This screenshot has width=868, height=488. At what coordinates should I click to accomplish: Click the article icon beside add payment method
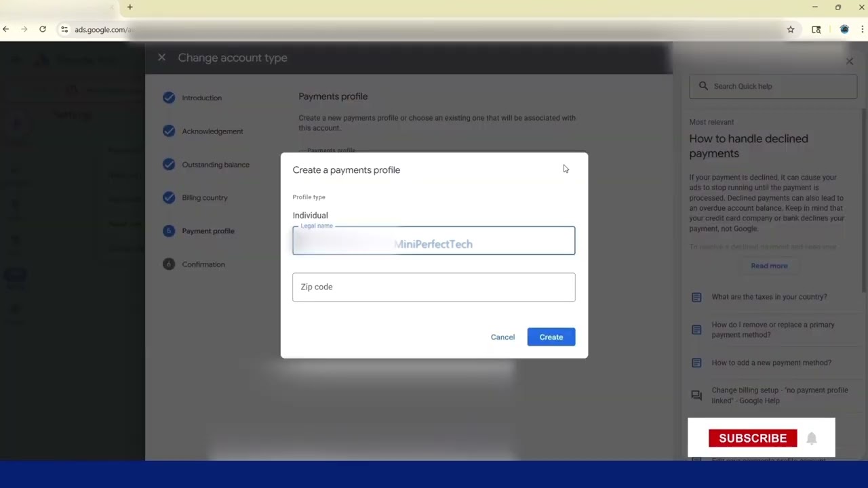click(x=696, y=363)
